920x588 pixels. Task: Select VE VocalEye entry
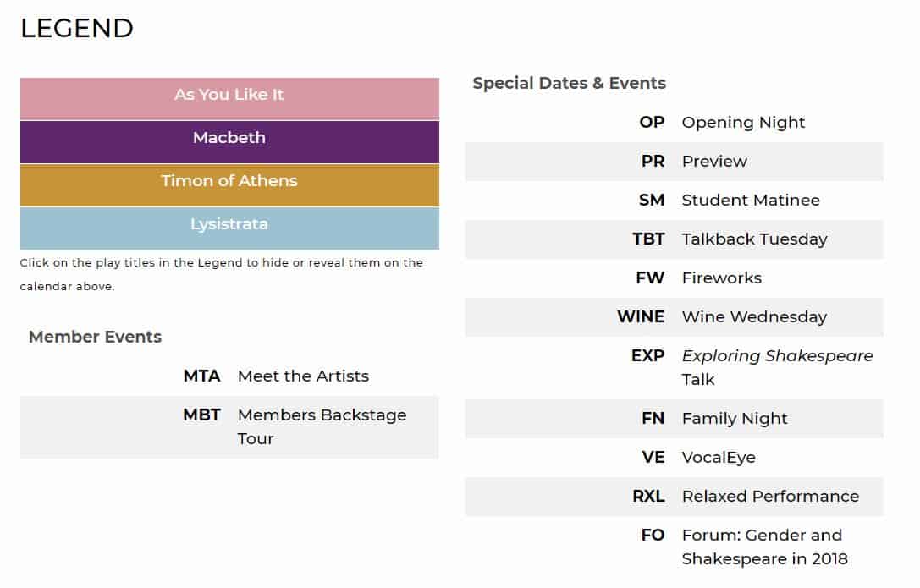(x=675, y=457)
